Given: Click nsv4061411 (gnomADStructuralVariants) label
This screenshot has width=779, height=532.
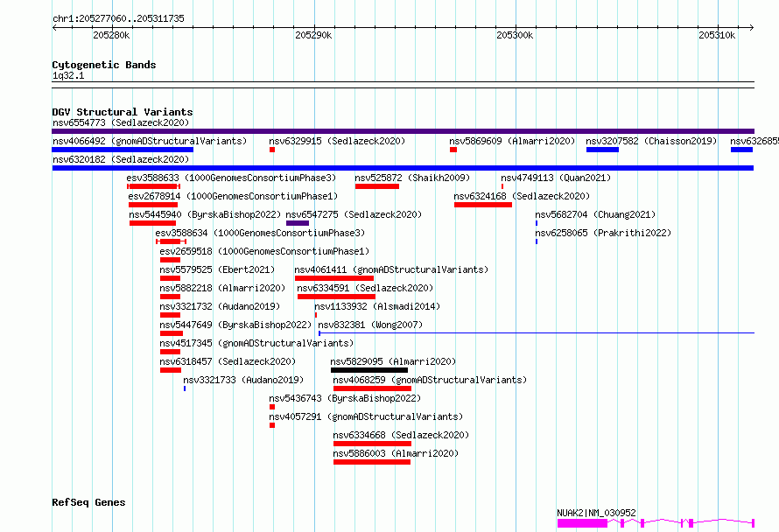Looking at the screenshot, I should (391, 269).
